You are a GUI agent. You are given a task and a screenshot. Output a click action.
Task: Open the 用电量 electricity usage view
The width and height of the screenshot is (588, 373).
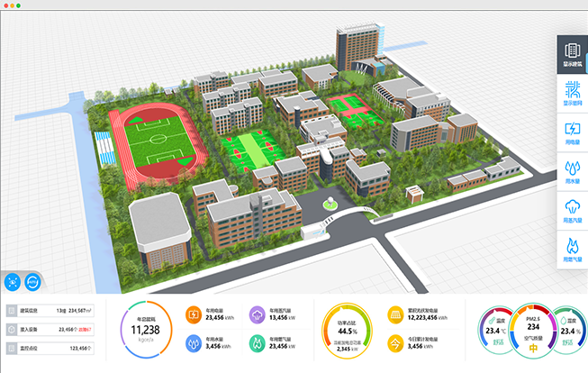click(569, 133)
